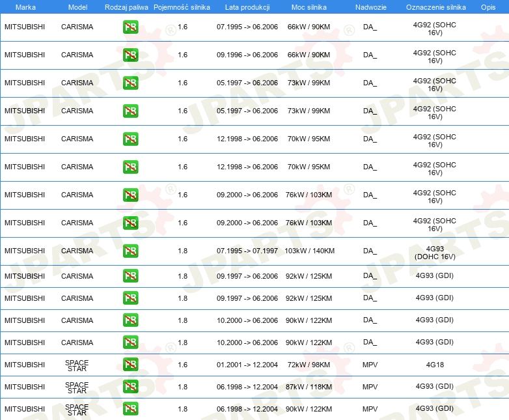The width and height of the screenshot is (509, 420).
Task: Click the Lata produkcji column header
Action: [x=247, y=7]
